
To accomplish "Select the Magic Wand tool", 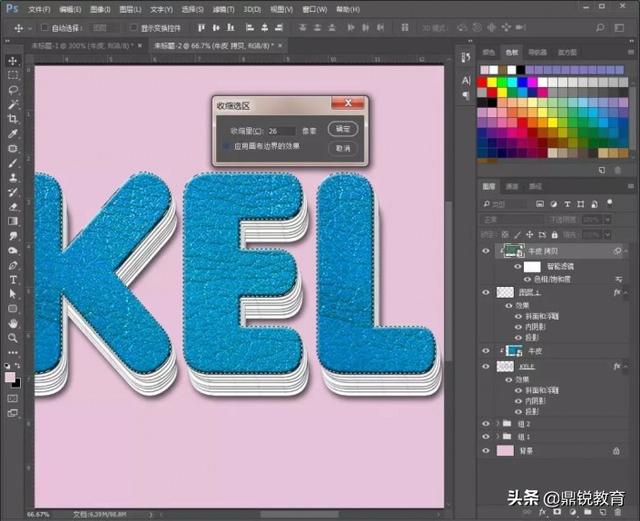I will (13, 105).
